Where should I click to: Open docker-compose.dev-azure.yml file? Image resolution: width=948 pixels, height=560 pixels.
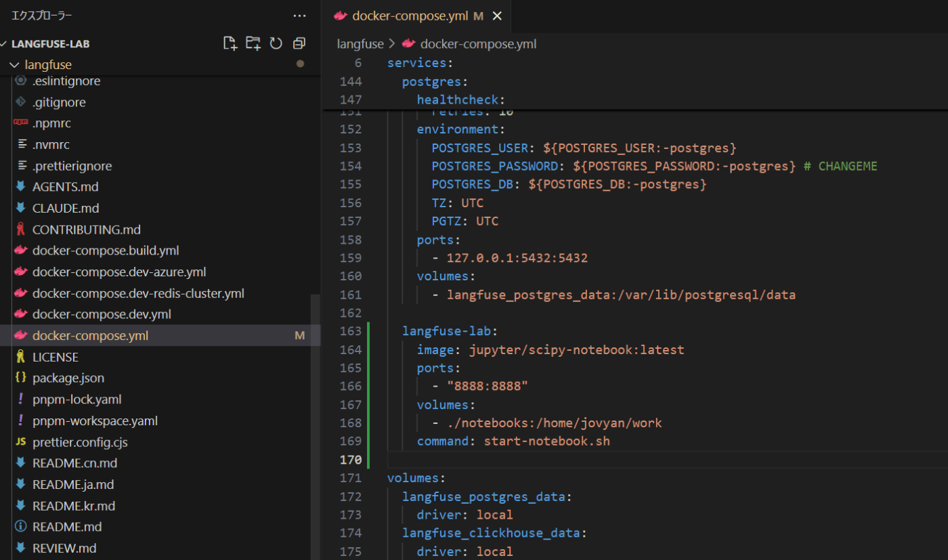coord(118,272)
